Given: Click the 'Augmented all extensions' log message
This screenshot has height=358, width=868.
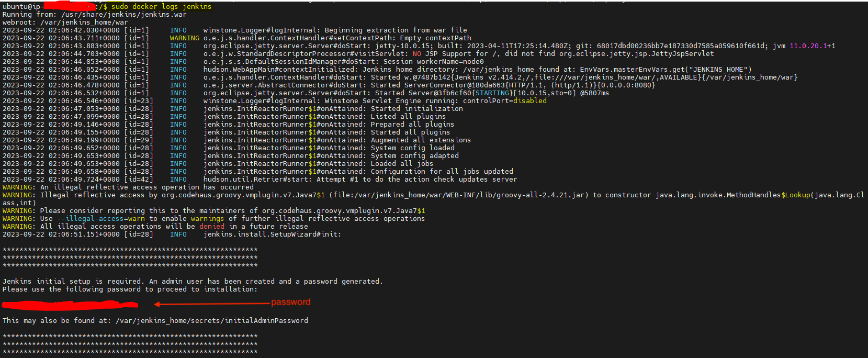Looking at the screenshot, I should coord(421,140).
